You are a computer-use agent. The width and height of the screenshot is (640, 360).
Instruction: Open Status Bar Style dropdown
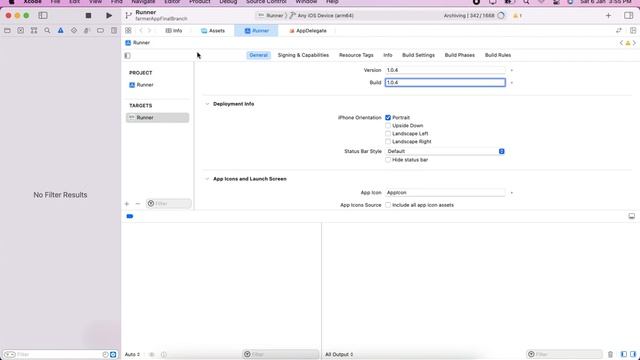[445, 151]
